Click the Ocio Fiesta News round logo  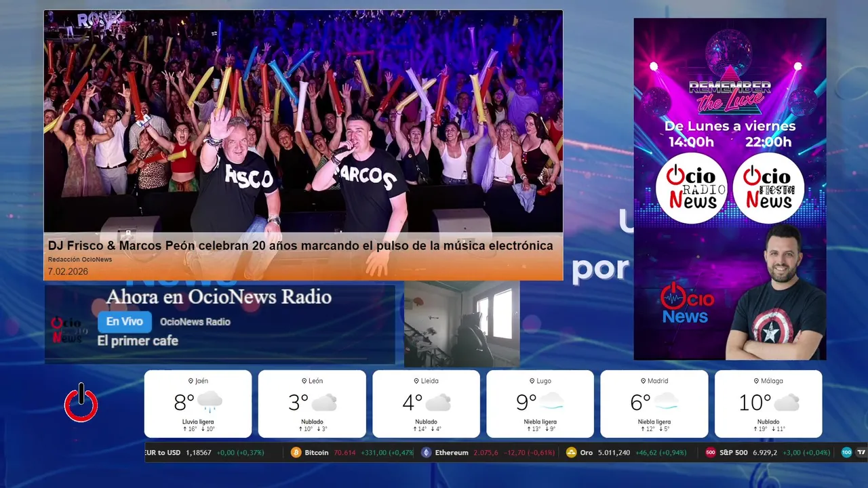coord(768,188)
